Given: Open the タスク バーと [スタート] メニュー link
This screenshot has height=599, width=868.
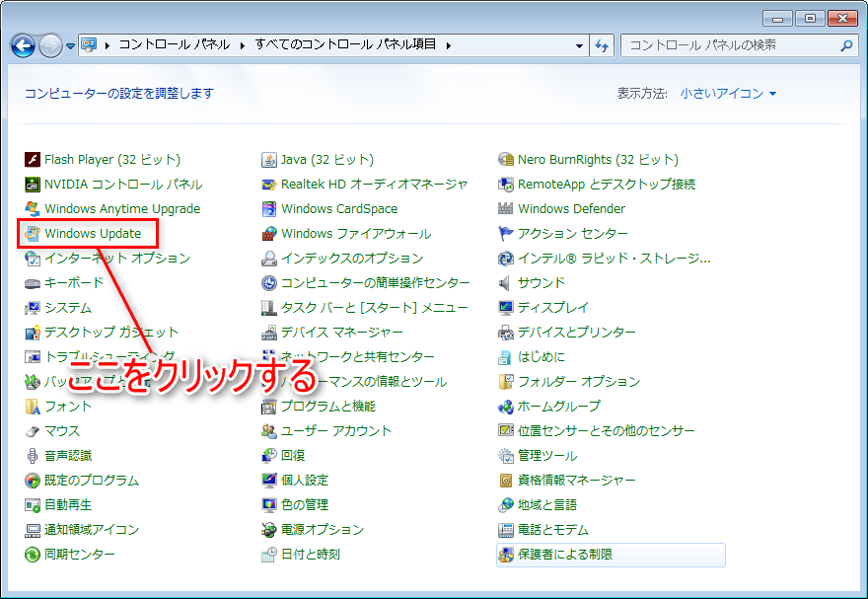Looking at the screenshot, I should pos(375,307).
